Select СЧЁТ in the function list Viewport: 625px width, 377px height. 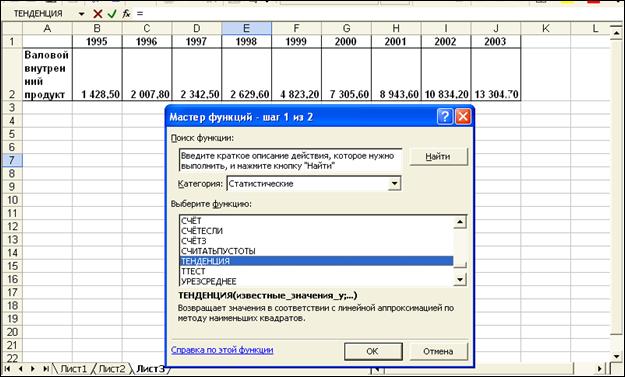pyautogui.click(x=316, y=220)
